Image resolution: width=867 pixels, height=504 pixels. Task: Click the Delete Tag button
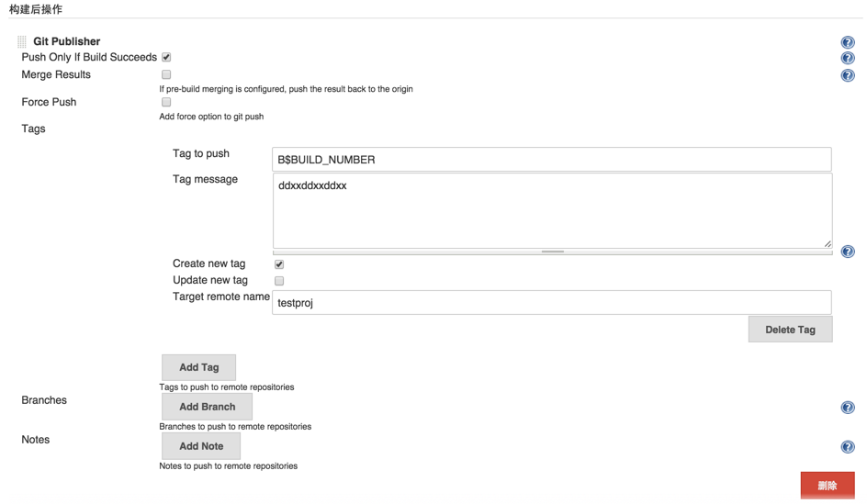tap(790, 330)
